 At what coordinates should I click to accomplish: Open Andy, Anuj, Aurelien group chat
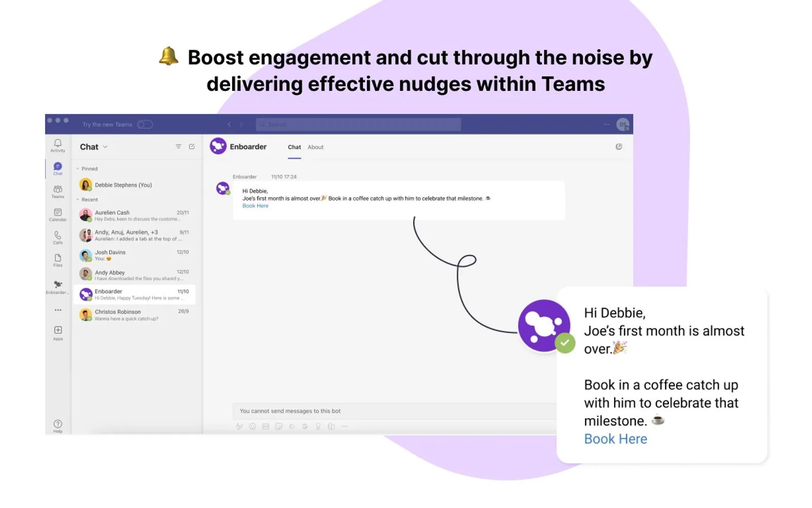tap(134, 235)
